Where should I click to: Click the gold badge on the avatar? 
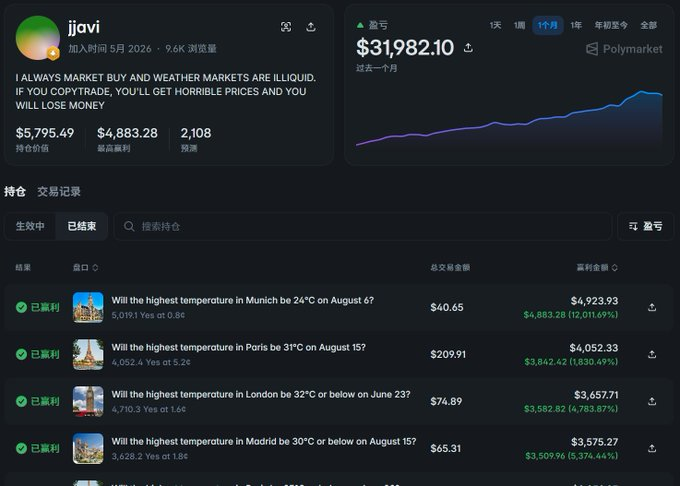(53, 53)
